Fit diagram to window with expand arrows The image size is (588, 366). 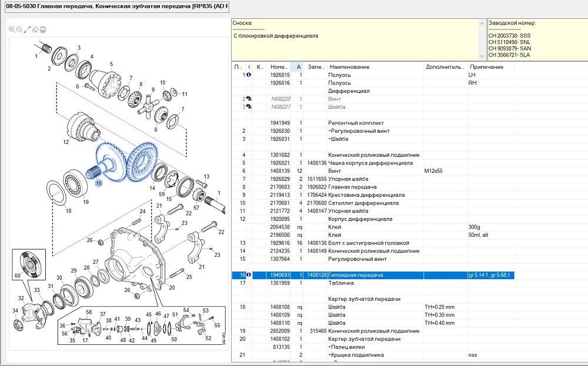[27, 29]
